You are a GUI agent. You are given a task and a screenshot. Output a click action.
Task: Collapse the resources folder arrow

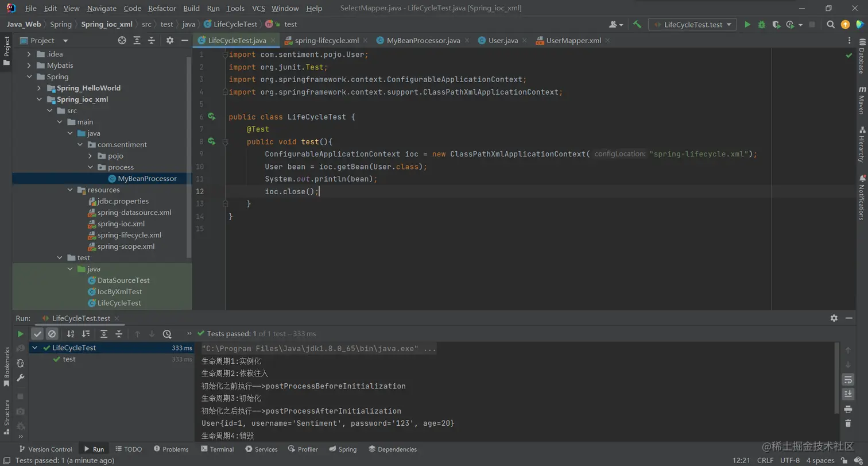pyautogui.click(x=69, y=190)
